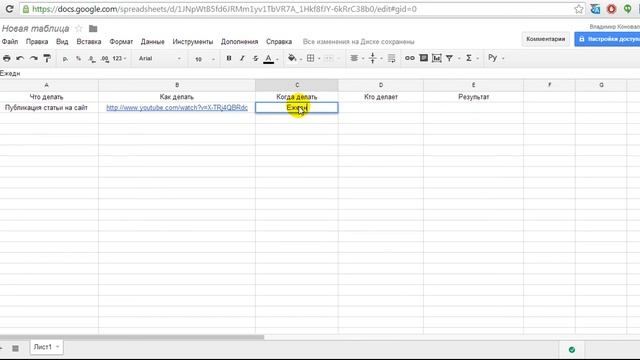Open the Справка menu
640x360 pixels.
click(x=279, y=42)
